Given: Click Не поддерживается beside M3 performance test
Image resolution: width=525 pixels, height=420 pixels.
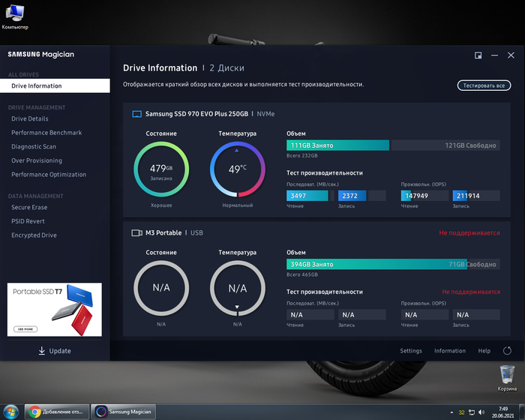Looking at the screenshot, I should (x=471, y=292).
